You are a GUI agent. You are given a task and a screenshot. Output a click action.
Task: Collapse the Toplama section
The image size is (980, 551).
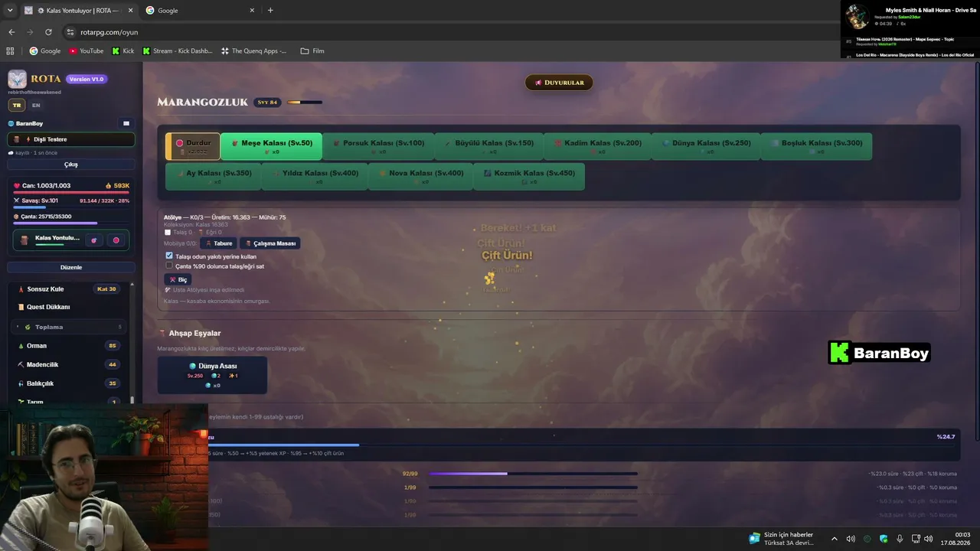coord(69,327)
